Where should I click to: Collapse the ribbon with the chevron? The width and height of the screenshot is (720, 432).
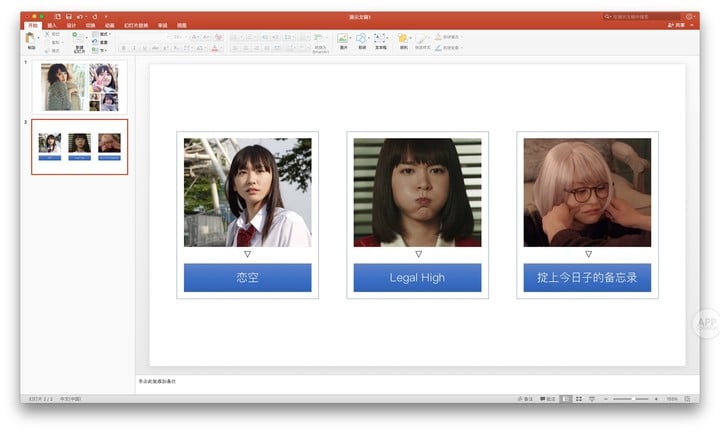click(692, 25)
